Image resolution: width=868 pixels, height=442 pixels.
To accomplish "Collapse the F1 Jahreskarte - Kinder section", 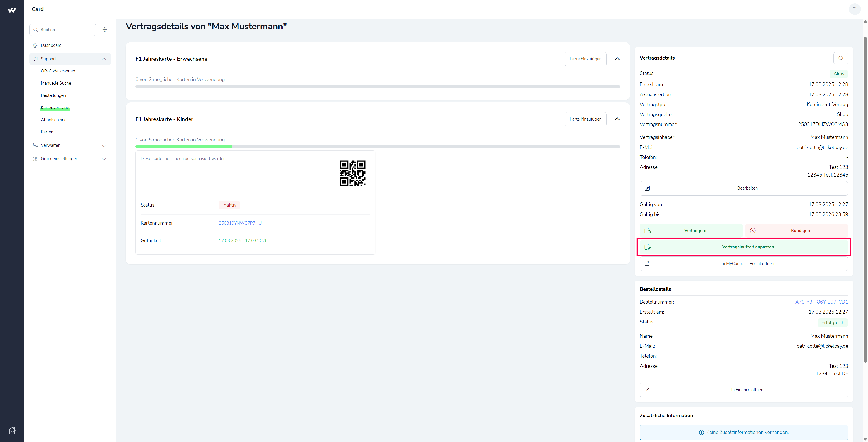I will 617,119.
